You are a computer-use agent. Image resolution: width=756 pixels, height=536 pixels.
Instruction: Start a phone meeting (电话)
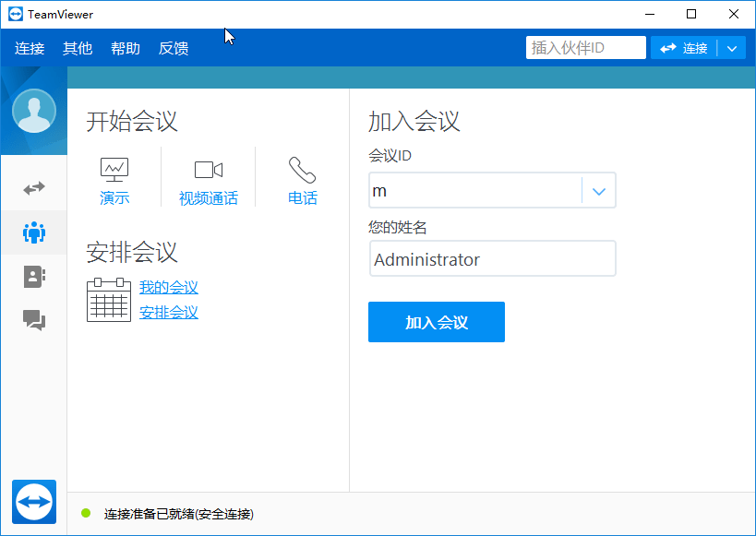pyautogui.click(x=302, y=181)
